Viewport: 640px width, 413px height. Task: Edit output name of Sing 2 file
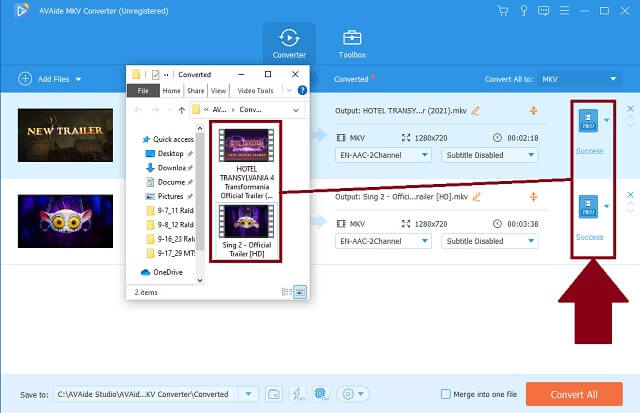476,197
